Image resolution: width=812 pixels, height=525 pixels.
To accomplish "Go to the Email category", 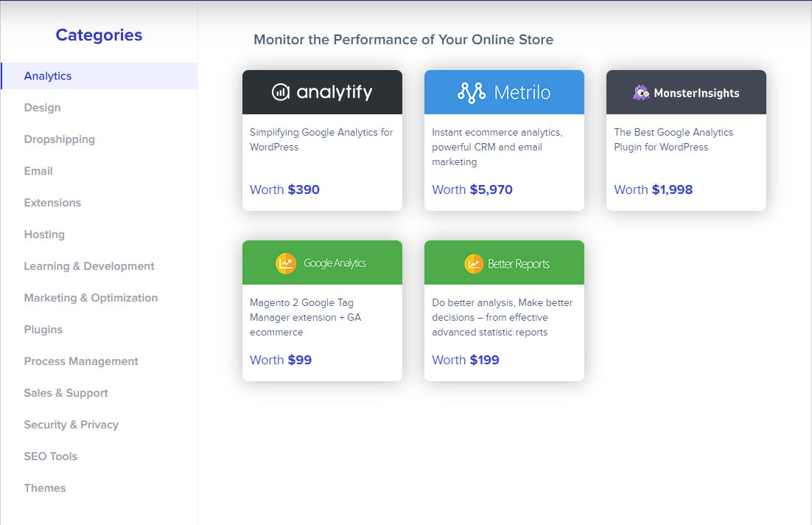I will 38,171.
